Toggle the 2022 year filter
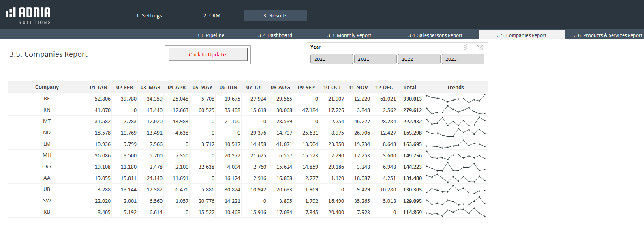 419,59
